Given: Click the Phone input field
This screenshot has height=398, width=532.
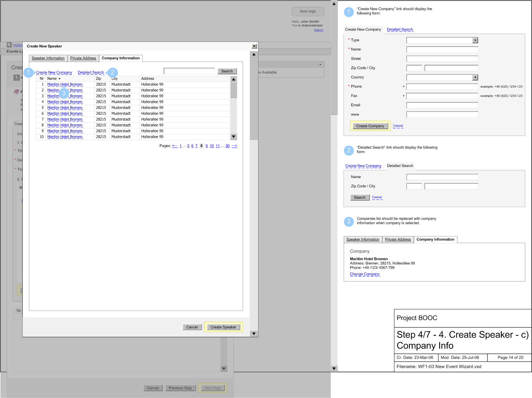Looking at the screenshot, I should pos(442,87).
